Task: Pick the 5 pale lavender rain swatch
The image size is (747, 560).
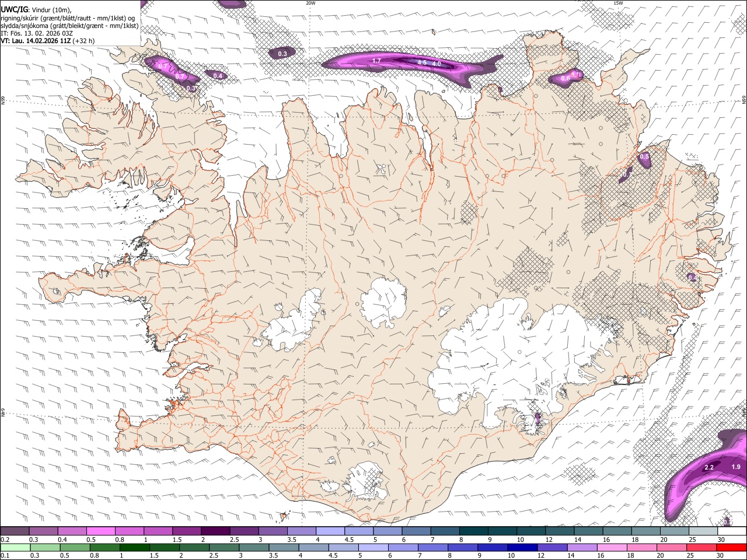Action: click(372, 547)
